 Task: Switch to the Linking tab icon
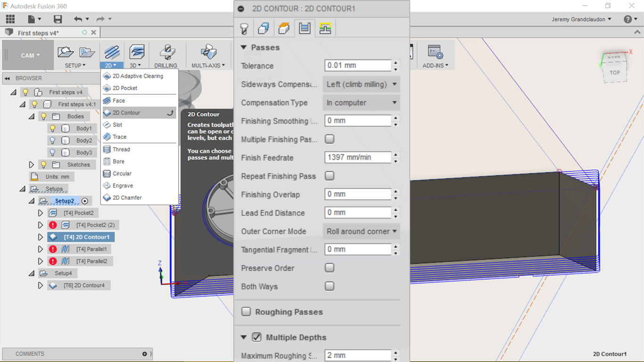tap(325, 28)
